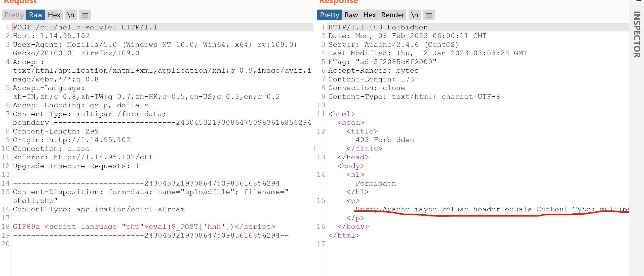Image resolution: width=644 pixels, height=276 pixels.
Task: Click the 'GIF89a' payload line
Action: 144,226
